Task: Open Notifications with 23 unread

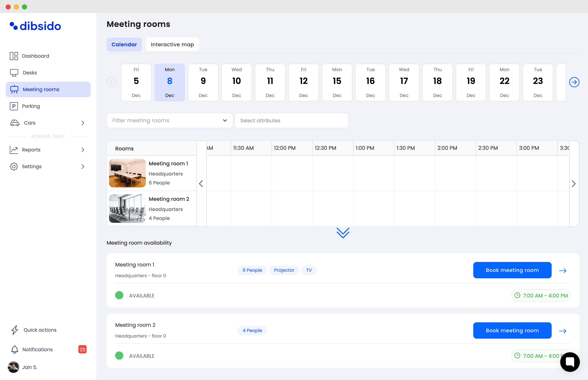Action: pos(37,349)
